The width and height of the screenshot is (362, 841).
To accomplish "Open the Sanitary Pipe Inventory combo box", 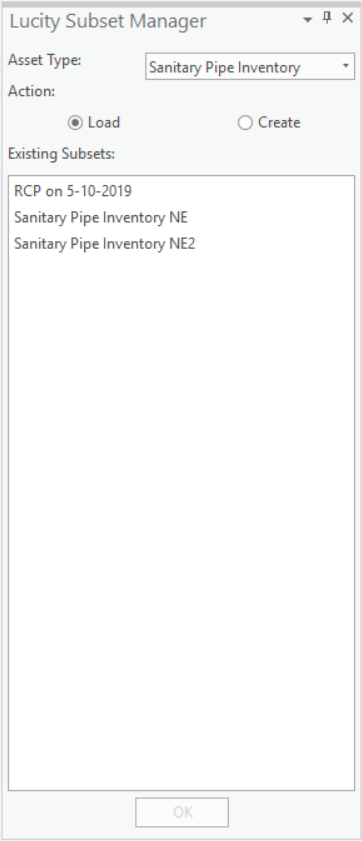I will (250, 67).
